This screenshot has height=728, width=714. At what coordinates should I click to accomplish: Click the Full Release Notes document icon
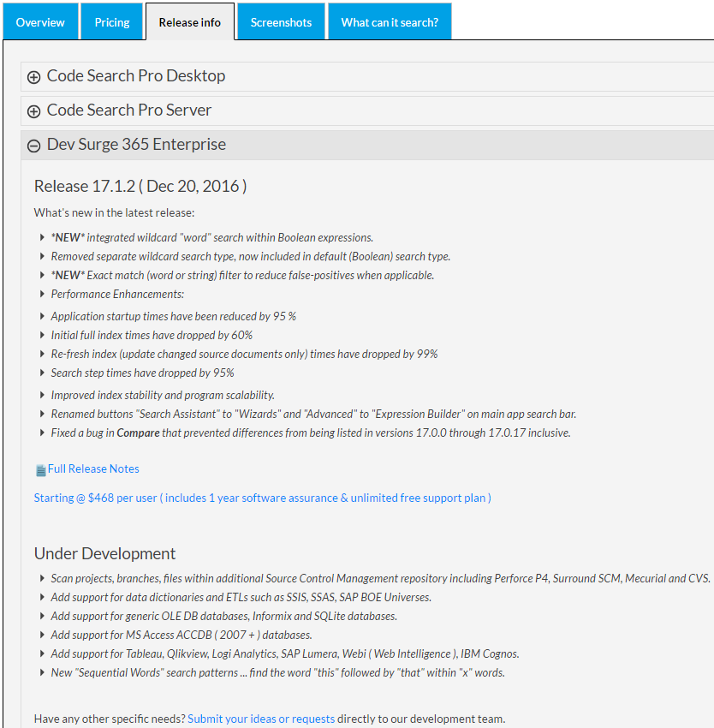41,470
